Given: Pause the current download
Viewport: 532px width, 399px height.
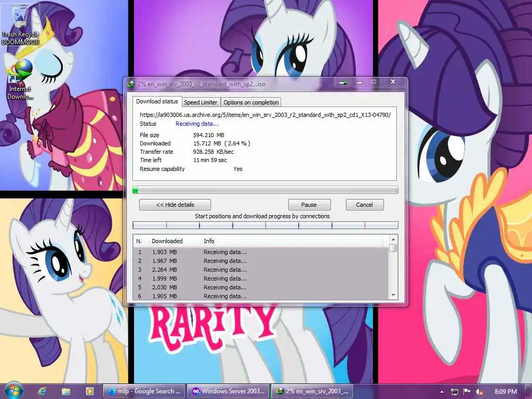Looking at the screenshot, I should coord(309,205).
